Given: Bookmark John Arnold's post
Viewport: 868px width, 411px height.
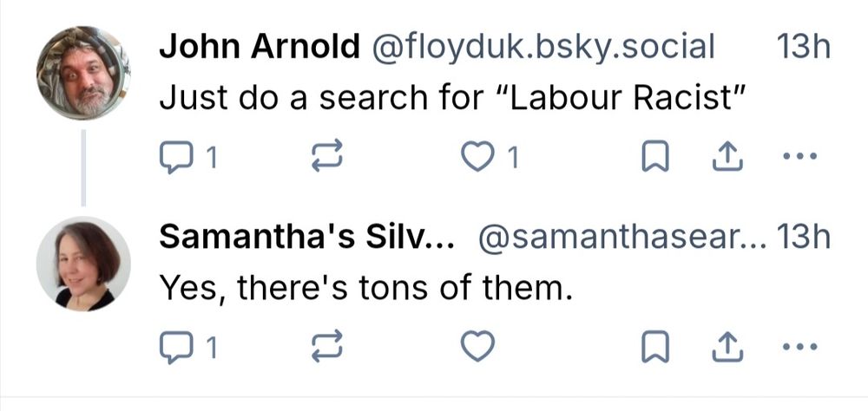Looking at the screenshot, I should coord(653,157).
